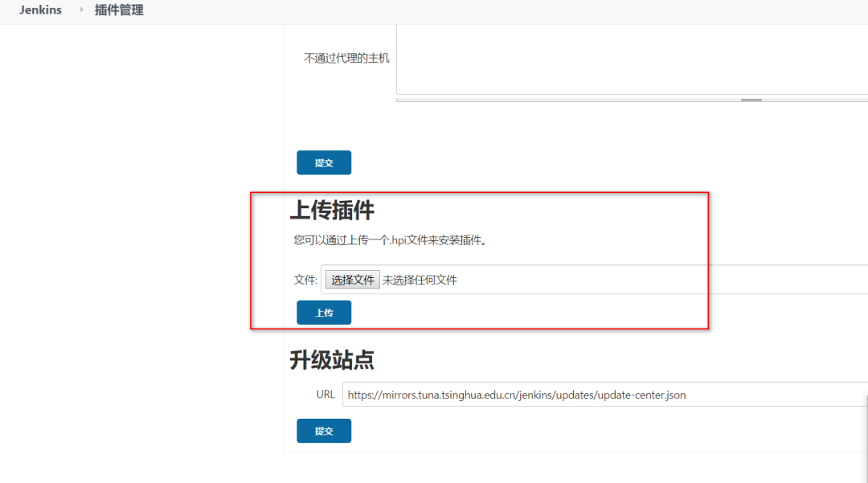Expand the breadcrumb arrow after Jenkins
The image size is (868, 483).
[x=81, y=10]
